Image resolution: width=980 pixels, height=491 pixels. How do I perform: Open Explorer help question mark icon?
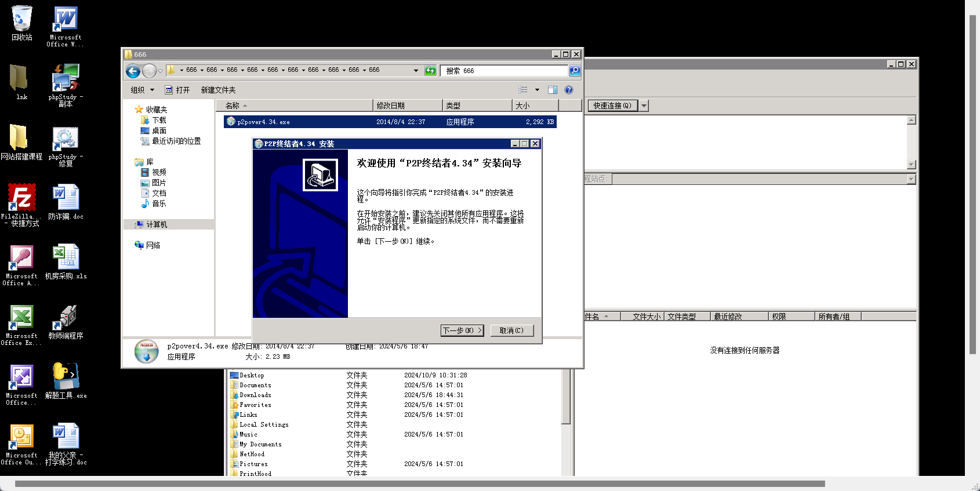(x=569, y=90)
